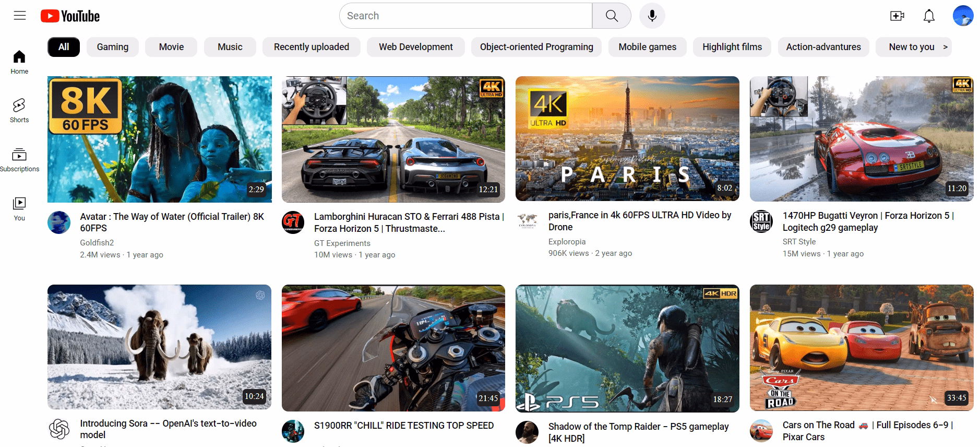Click '10M views · 1 year ago' text
Image resolution: width=980 pixels, height=447 pixels.
[355, 255]
